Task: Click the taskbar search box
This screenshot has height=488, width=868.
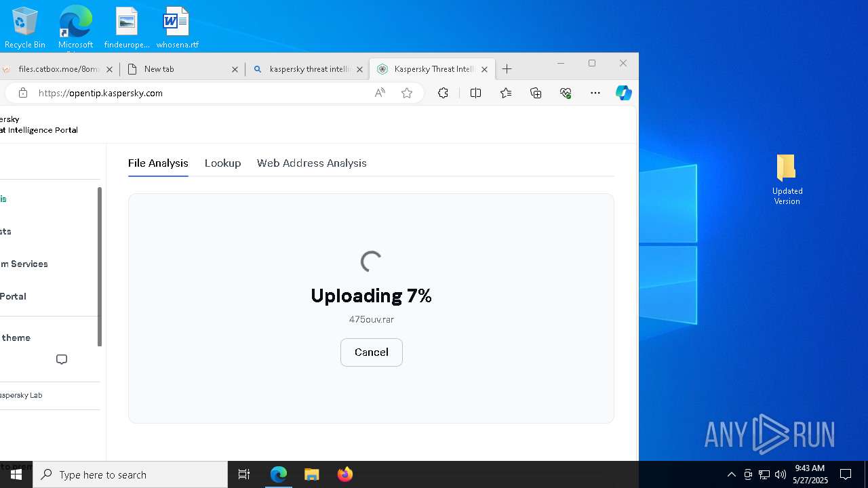Action: tap(130, 474)
